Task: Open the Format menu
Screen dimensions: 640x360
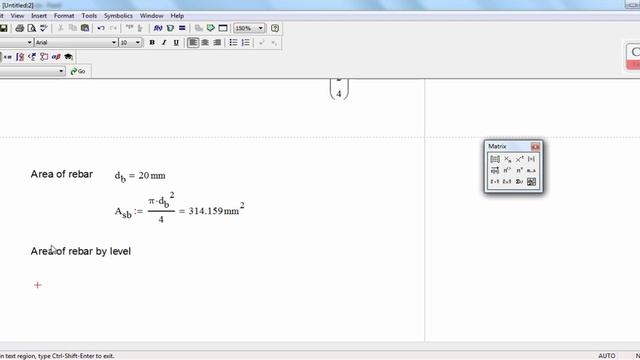Action: click(x=64, y=16)
